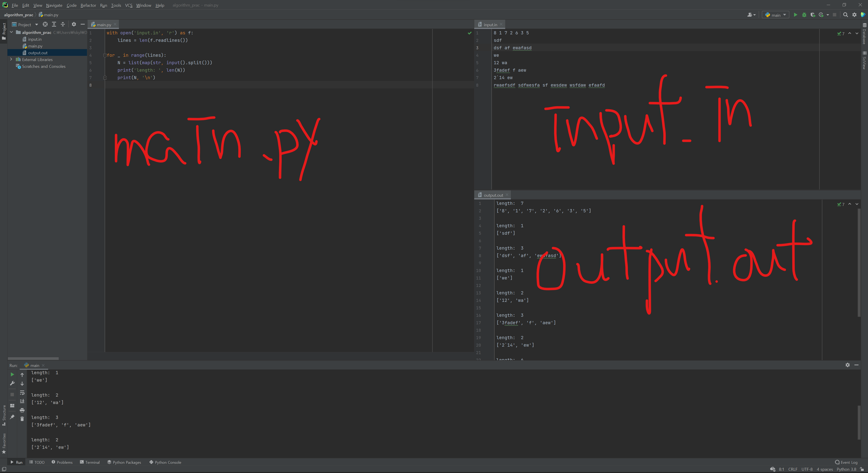Image resolution: width=868 pixels, height=473 pixels.
Task: Click Search Everywhere magnifier icon
Action: pos(845,15)
